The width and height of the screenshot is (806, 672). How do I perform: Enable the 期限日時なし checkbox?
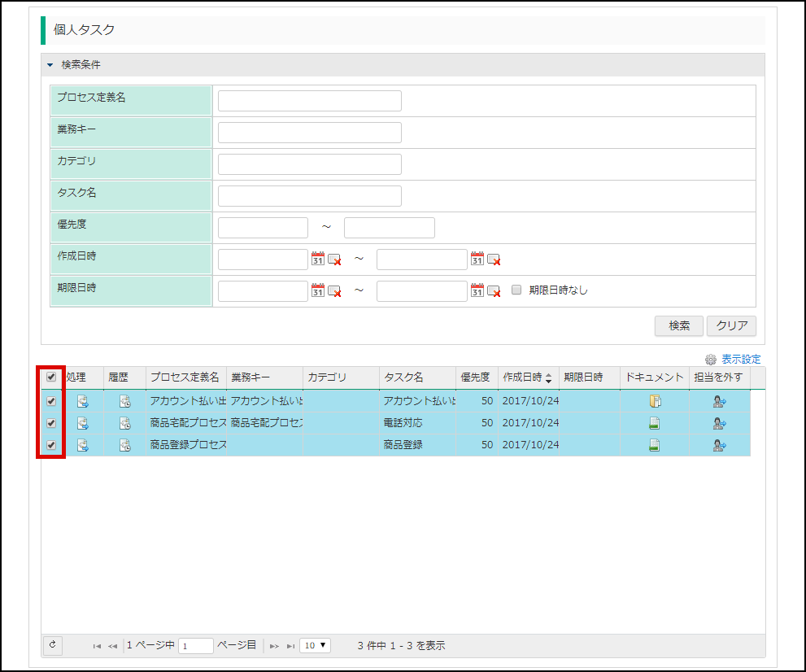pyautogui.click(x=516, y=290)
